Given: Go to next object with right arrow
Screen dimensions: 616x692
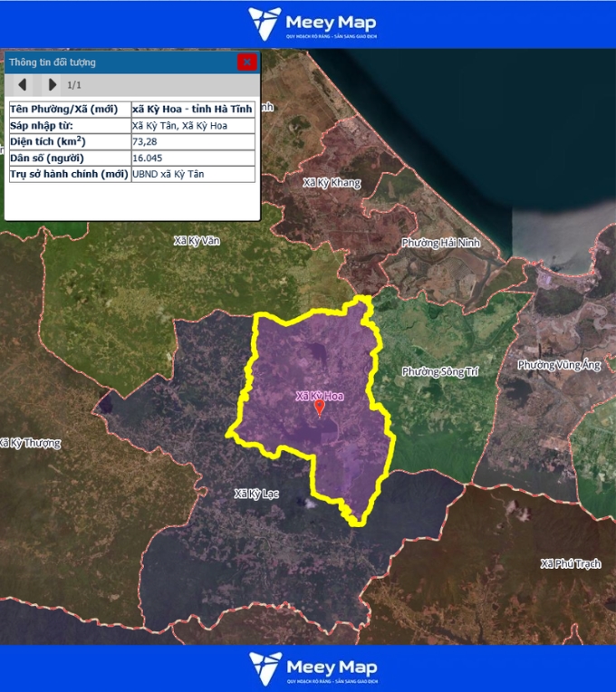Looking at the screenshot, I should click(52, 85).
